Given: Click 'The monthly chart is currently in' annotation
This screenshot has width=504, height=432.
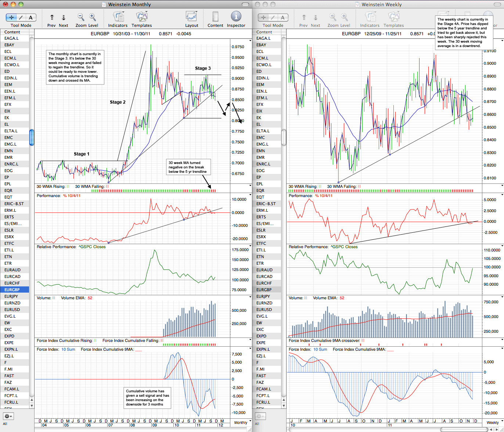Looking at the screenshot, I should pos(75,67).
